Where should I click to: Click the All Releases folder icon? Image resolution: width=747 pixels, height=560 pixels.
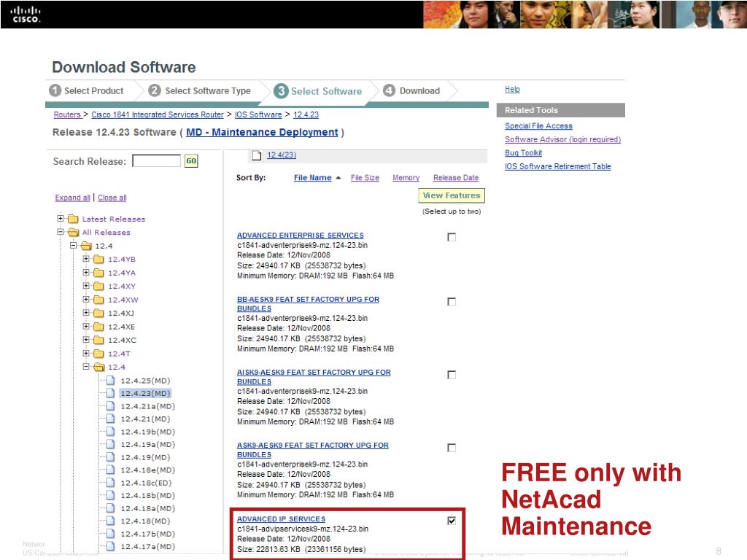(73, 233)
